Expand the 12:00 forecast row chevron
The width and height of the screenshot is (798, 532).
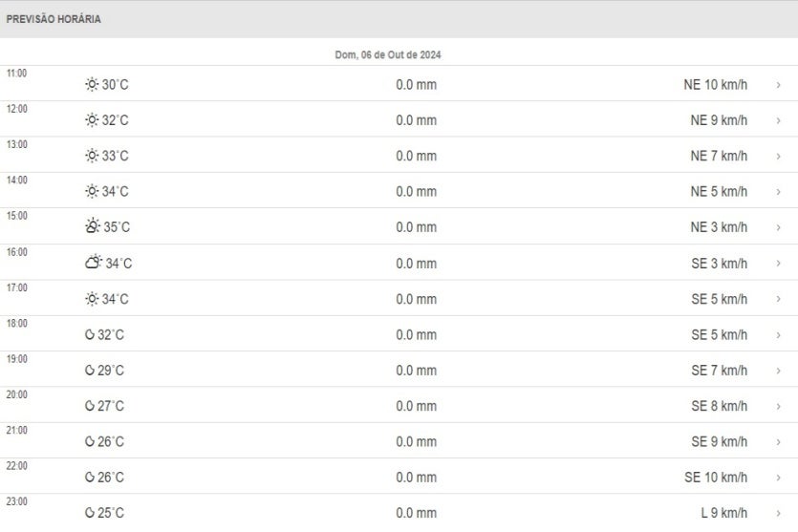pyautogui.click(x=778, y=120)
